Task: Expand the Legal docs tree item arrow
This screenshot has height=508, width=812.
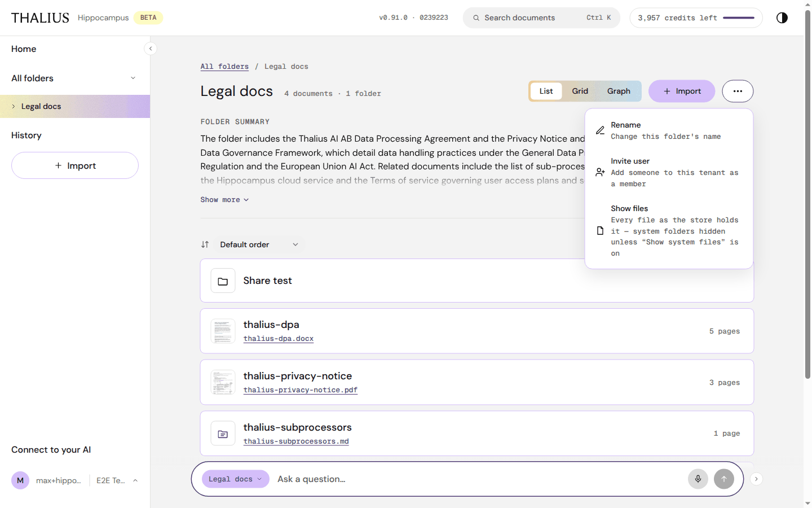Action: [x=14, y=106]
